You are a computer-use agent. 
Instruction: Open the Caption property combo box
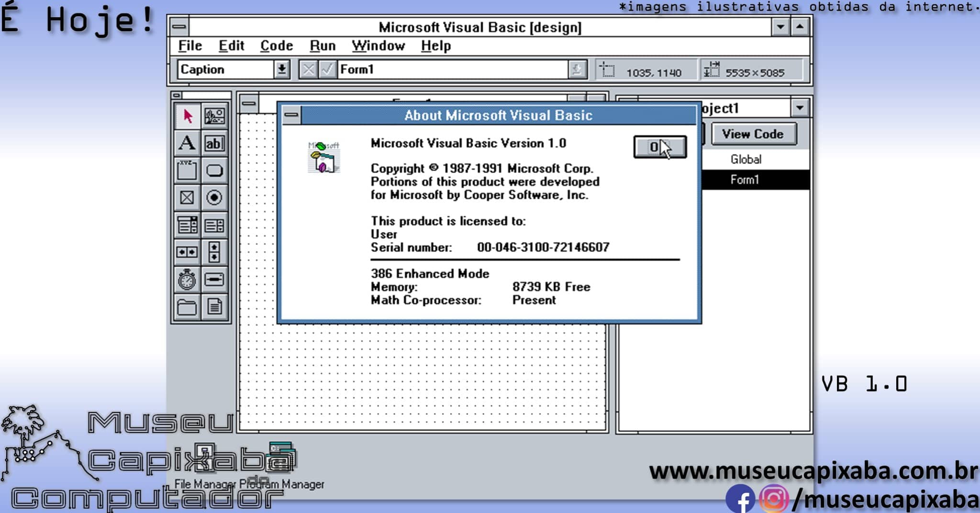(234, 70)
